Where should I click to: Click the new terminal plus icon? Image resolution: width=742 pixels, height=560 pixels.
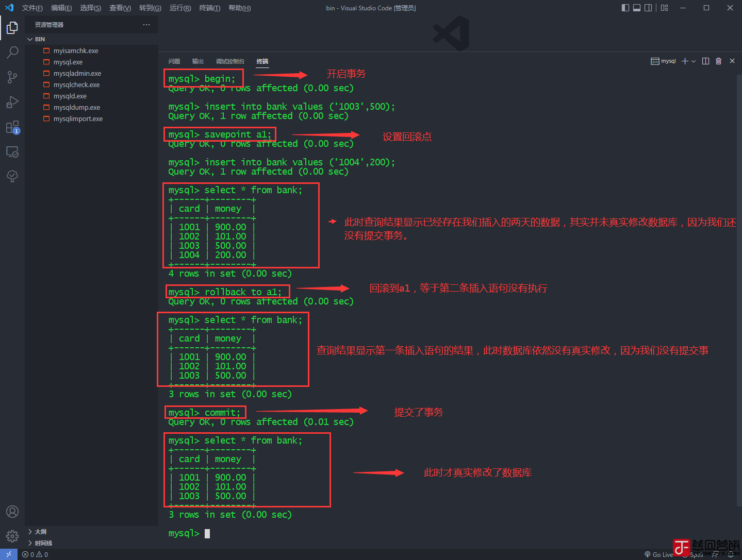click(x=685, y=61)
